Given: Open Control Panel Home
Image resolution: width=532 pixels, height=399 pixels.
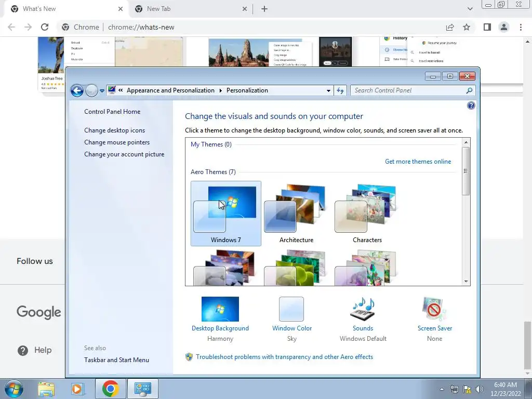Looking at the screenshot, I should point(112,112).
